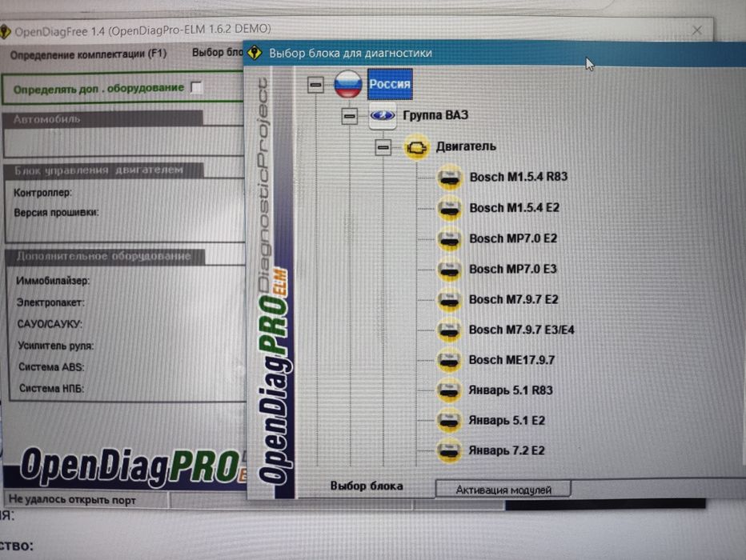Image resolution: width=746 pixels, height=560 pixels.
Task: Open Определение комплектации (F1) in main window
Action: (89, 54)
